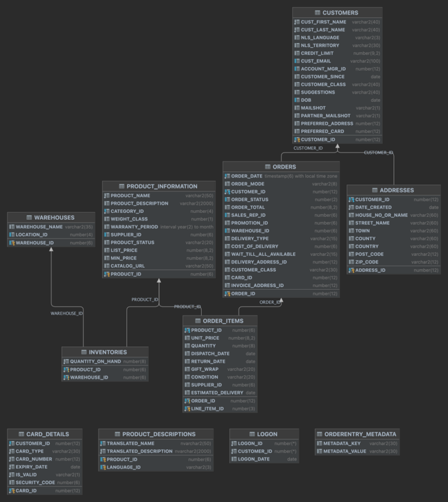The height and width of the screenshot is (502, 448).
Task: Select the PRODUCT_DESCRIPTIONS table title
Action: pos(159,434)
